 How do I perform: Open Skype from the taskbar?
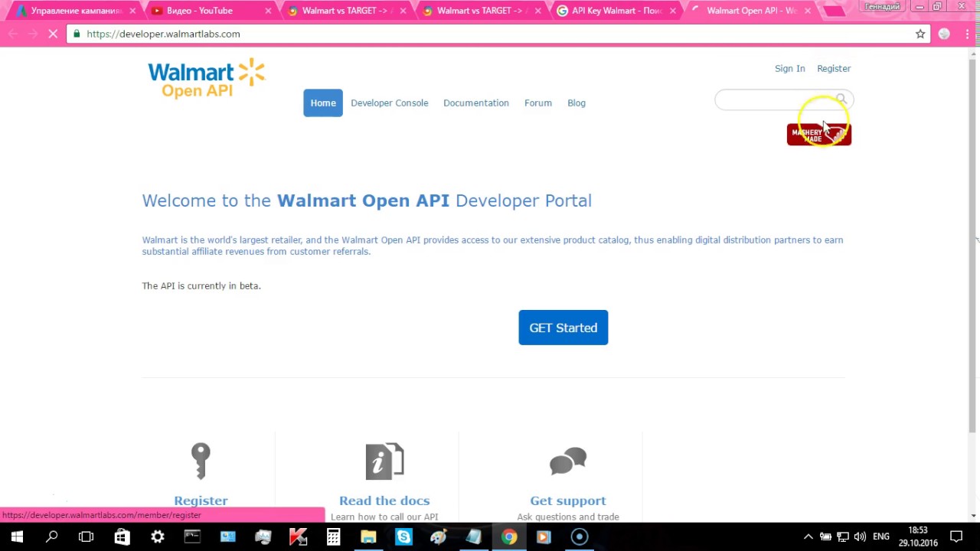point(403,536)
